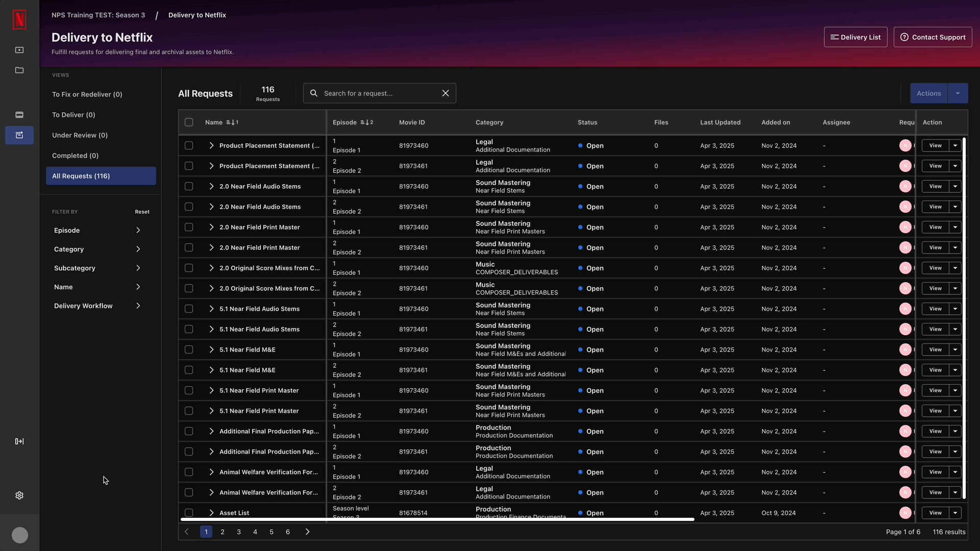Select the All Requests (116) view
This screenshot has width=980, height=551.
tap(101, 176)
